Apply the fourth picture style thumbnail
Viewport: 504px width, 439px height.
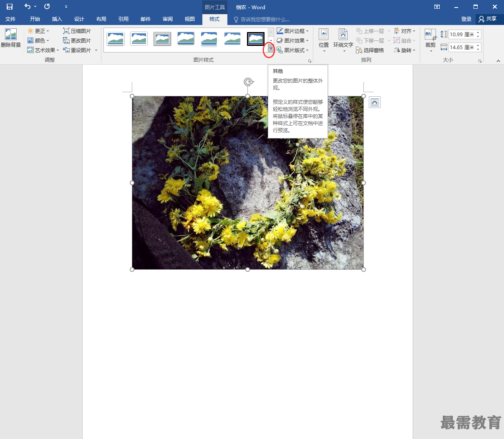[x=186, y=39]
